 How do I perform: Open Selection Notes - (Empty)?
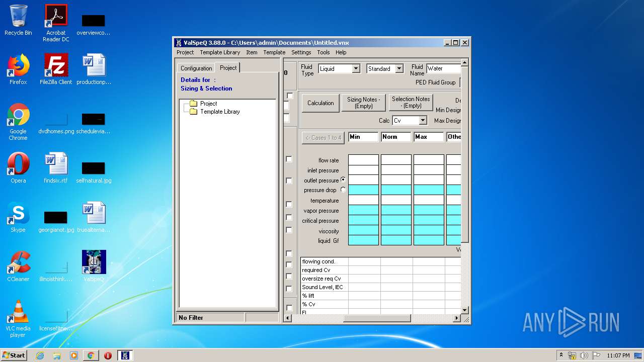tap(411, 103)
